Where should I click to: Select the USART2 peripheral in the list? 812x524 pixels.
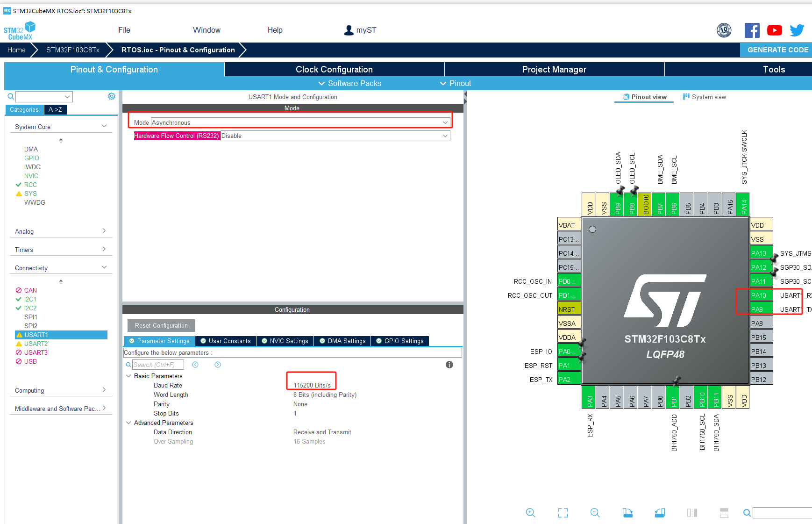click(x=36, y=344)
